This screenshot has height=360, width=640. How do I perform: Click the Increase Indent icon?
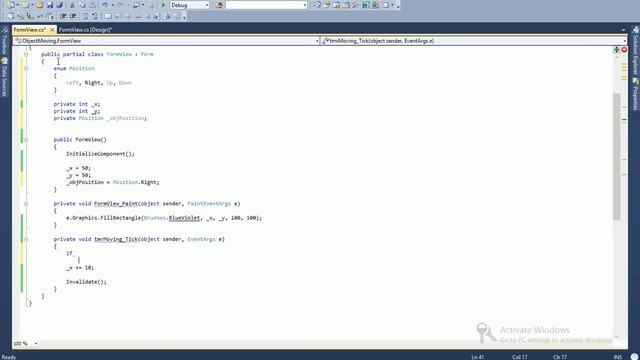pyautogui.click(x=73, y=16)
